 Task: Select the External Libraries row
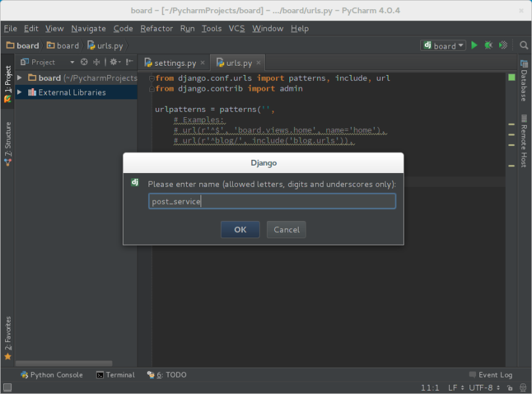[x=76, y=92]
